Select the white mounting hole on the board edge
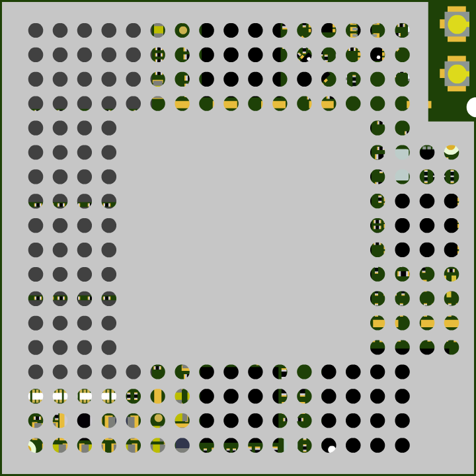 coord(471,107)
